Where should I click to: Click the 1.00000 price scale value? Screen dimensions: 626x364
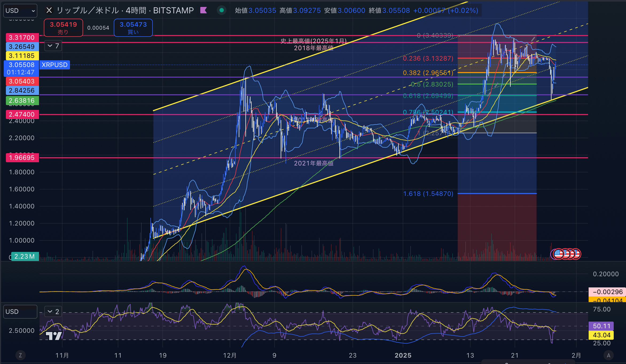click(22, 240)
